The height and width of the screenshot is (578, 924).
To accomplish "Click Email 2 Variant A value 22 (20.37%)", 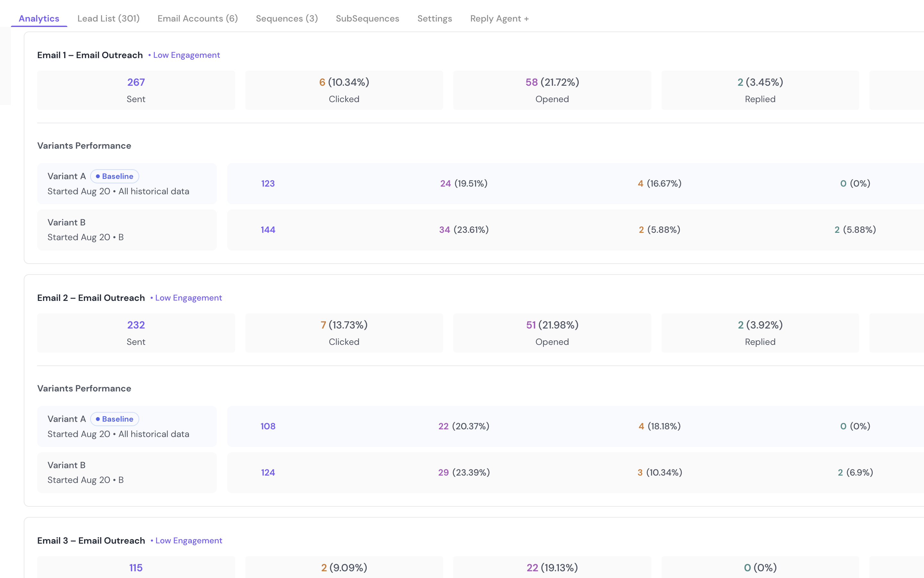I will pyautogui.click(x=464, y=426).
